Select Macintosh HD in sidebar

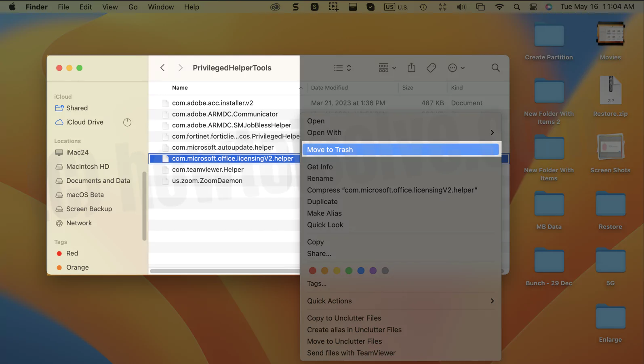(x=88, y=167)
